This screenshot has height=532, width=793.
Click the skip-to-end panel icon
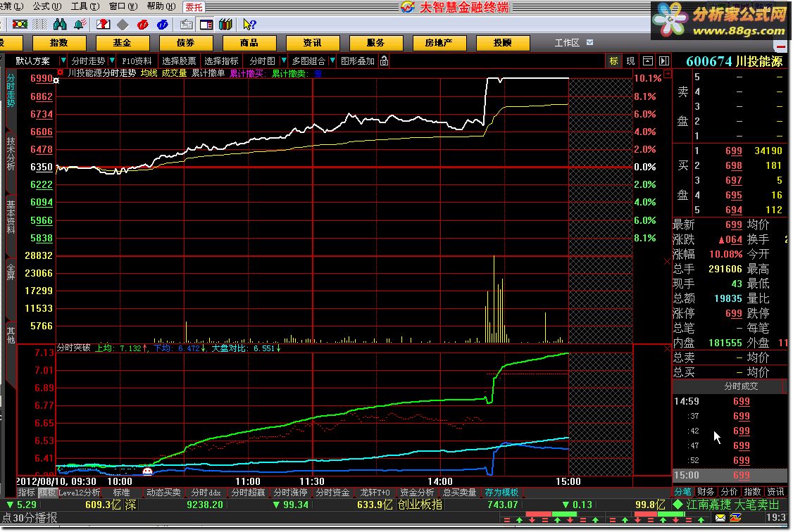coord(664,61)
